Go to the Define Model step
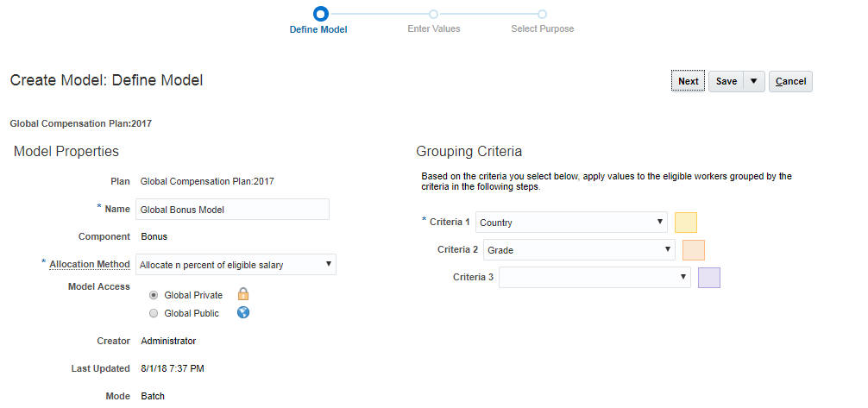The image size is (868, 408). point(319,28)
